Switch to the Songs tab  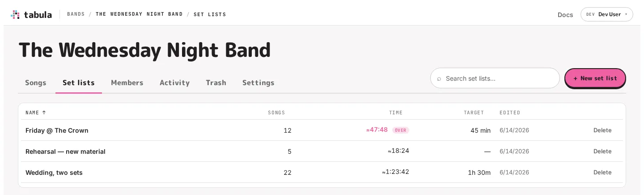coord(35,82)
